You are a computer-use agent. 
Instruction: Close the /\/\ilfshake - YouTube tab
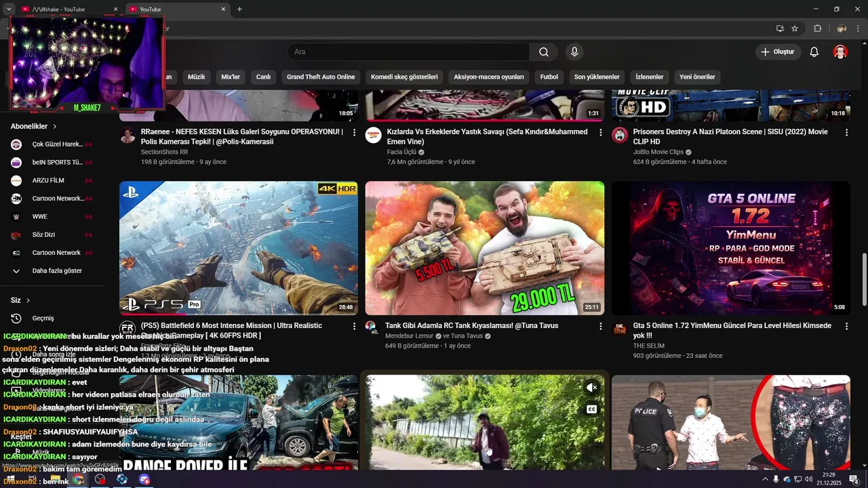(115, 9)
